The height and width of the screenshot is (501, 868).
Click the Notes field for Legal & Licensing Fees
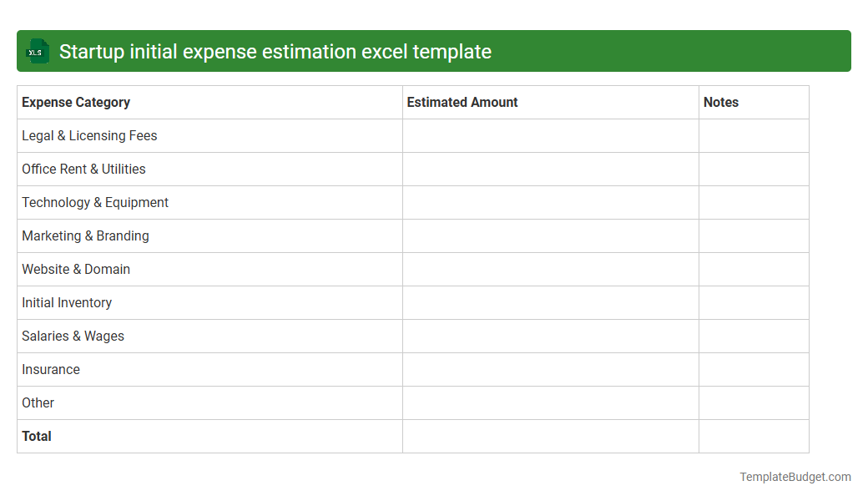[x=753, y=135]
